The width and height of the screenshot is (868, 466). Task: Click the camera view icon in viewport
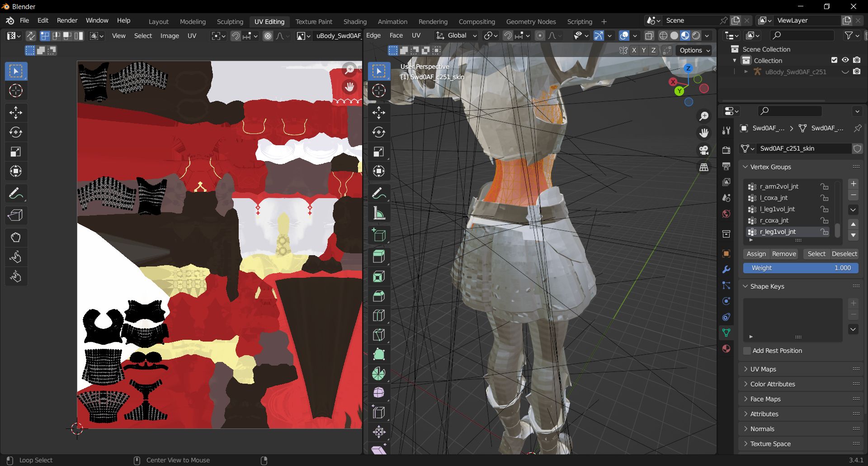(704, 150)
